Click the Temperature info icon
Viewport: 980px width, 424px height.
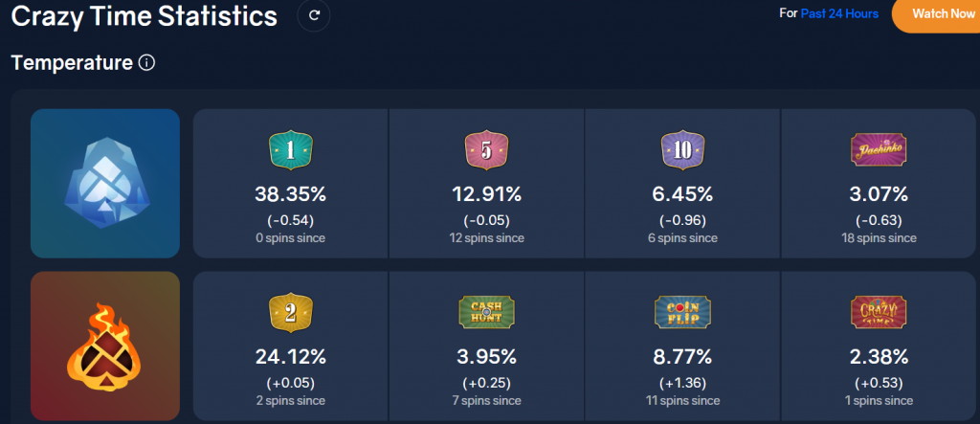(x=146, y=63)
